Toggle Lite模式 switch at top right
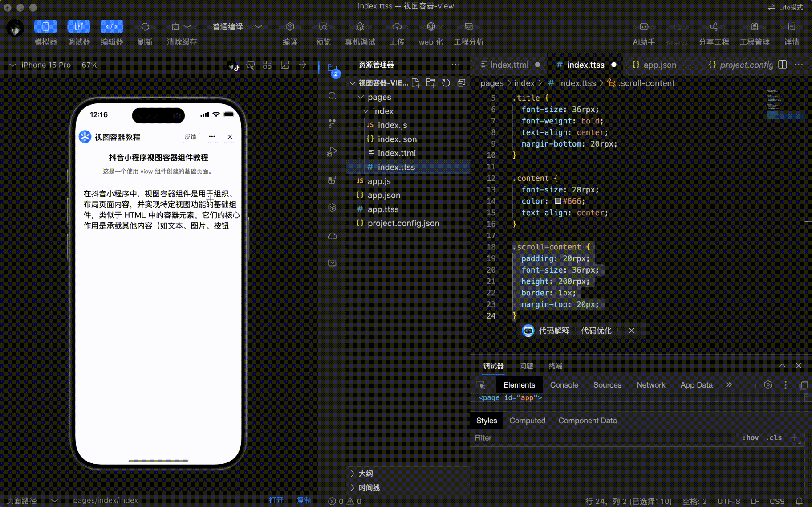The image size is (812, 507). point(785,7)
